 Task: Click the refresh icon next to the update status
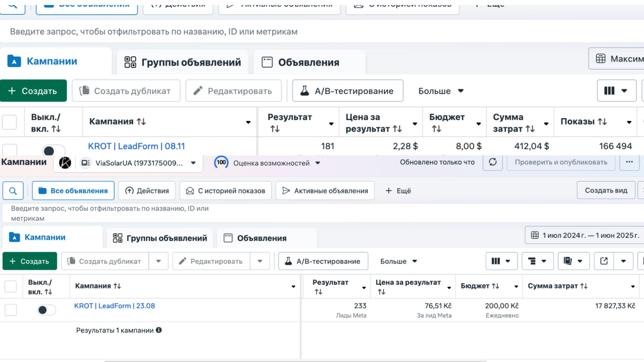click(492, 162)
